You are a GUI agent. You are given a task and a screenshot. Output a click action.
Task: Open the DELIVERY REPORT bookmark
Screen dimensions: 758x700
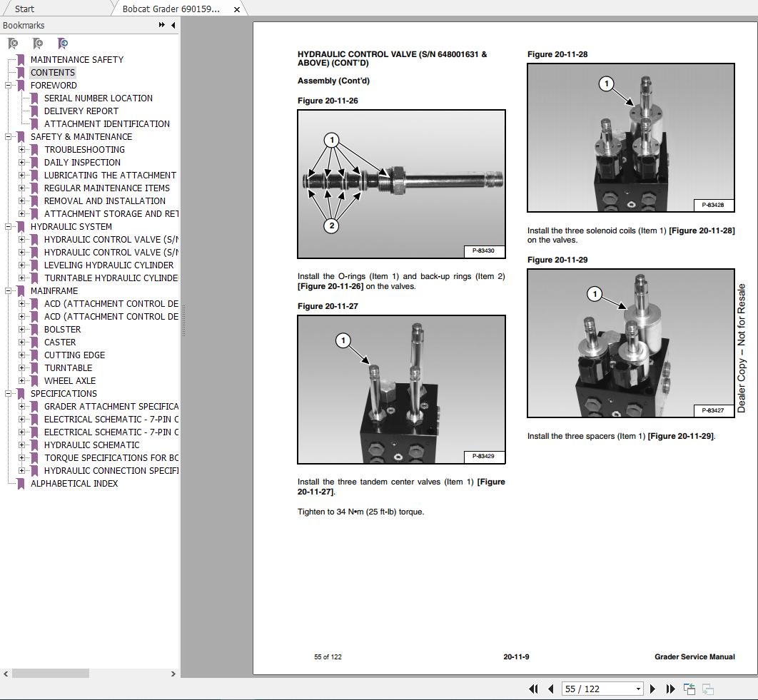(x=81, y=111)
